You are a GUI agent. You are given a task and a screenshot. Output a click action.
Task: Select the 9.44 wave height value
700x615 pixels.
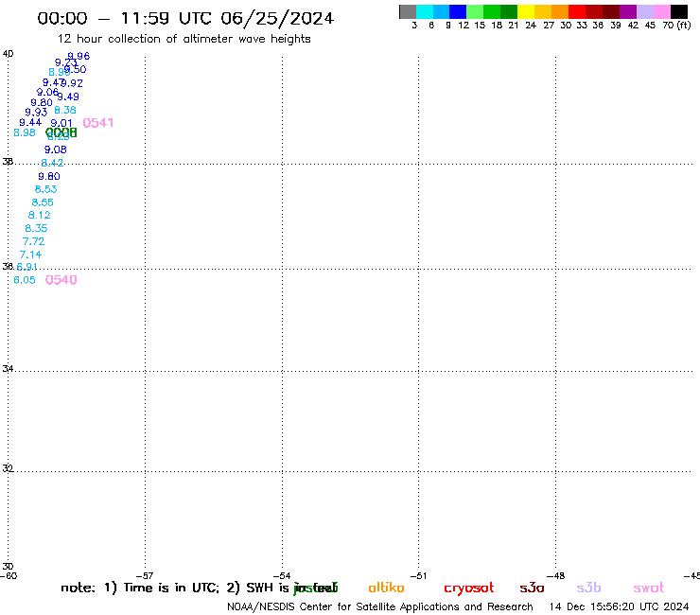pos(30,122)
